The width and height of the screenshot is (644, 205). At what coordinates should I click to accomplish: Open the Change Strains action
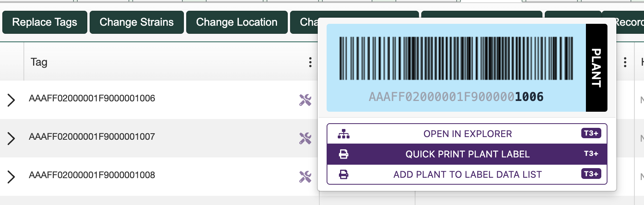[137, 22]
